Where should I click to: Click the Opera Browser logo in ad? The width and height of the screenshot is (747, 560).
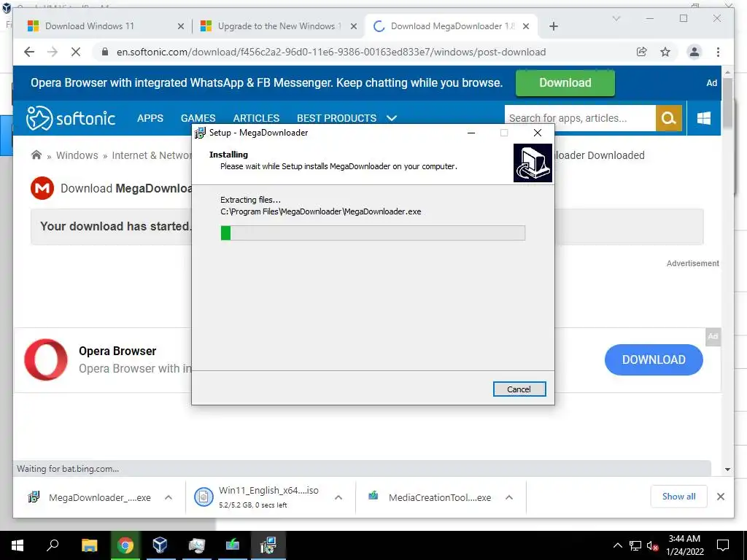[x=46, y=359]
